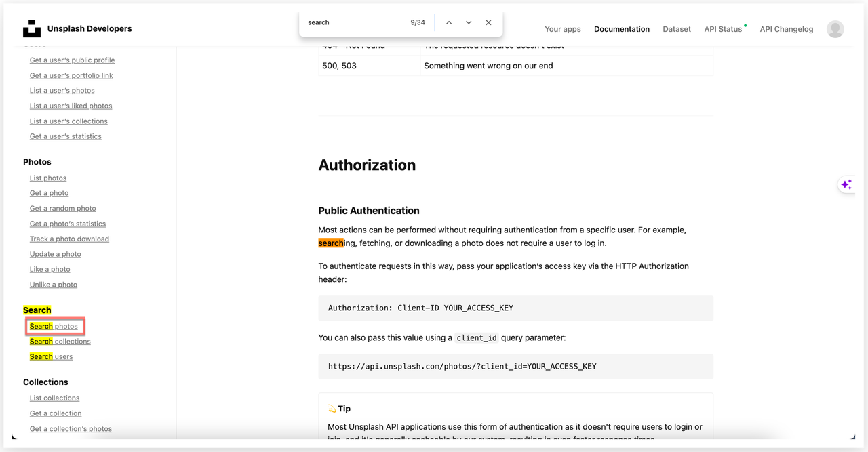The height and width of the screenshot is (452, 868).
Task: Open Update a photo link
Action: pyautogui.click(x=55, y=254)
